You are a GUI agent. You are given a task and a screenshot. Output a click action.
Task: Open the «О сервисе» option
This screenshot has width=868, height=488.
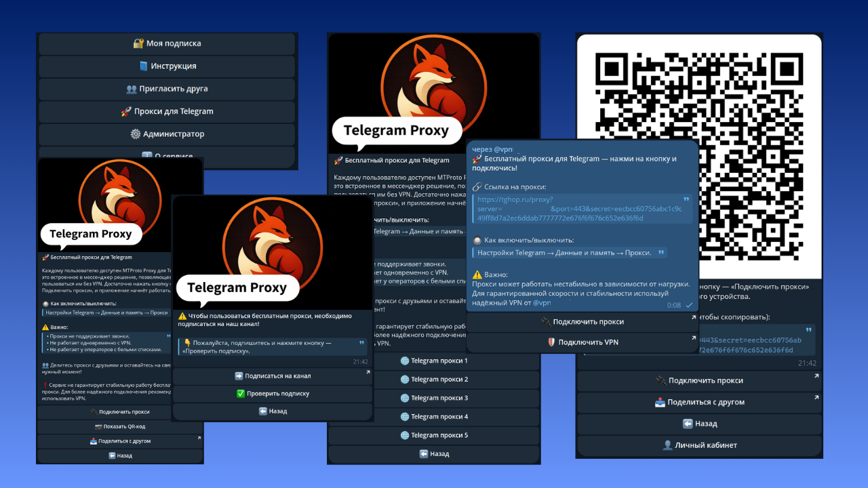(167, 157)
